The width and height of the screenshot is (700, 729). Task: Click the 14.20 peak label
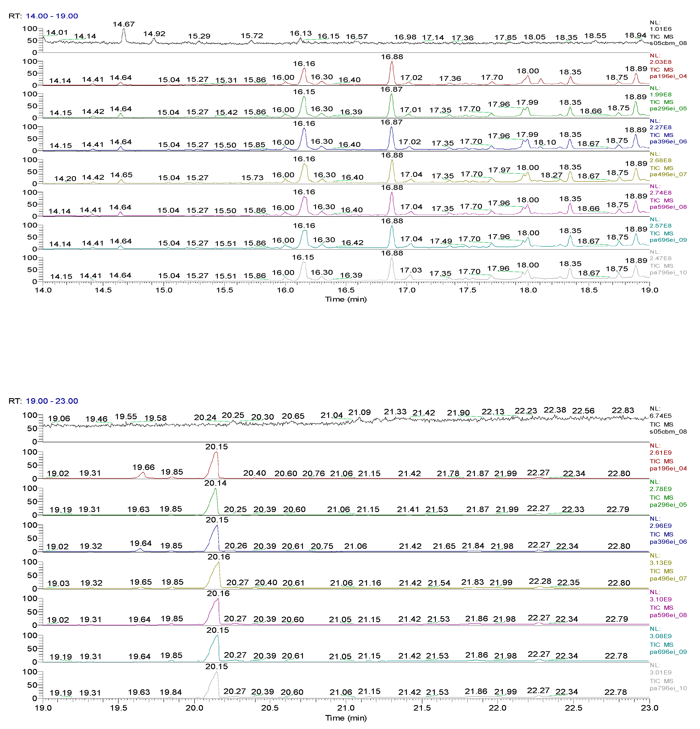(65, 179)
